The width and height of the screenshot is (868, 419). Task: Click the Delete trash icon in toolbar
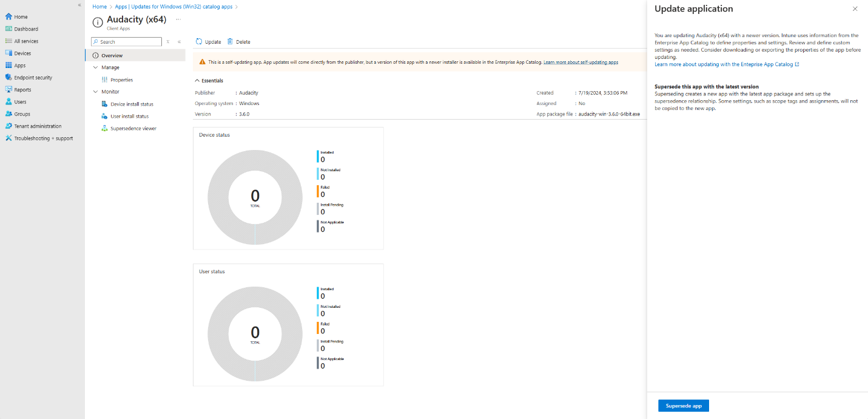tap(230, 42)
